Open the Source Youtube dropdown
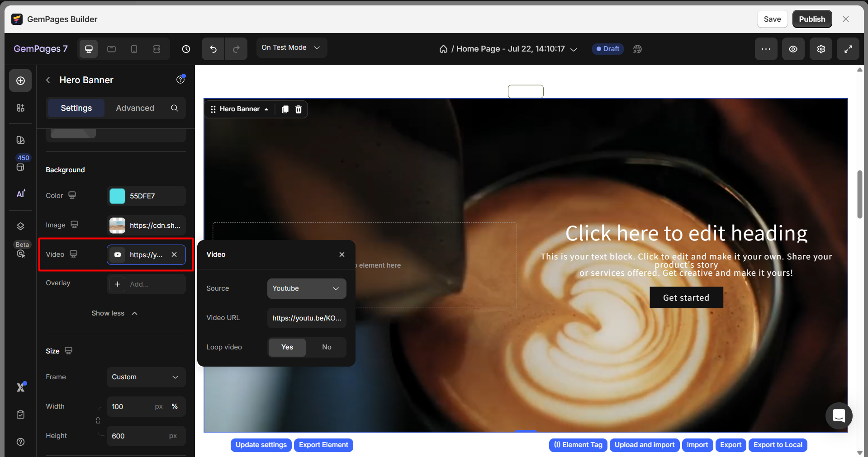 click(x=306, y=288)
